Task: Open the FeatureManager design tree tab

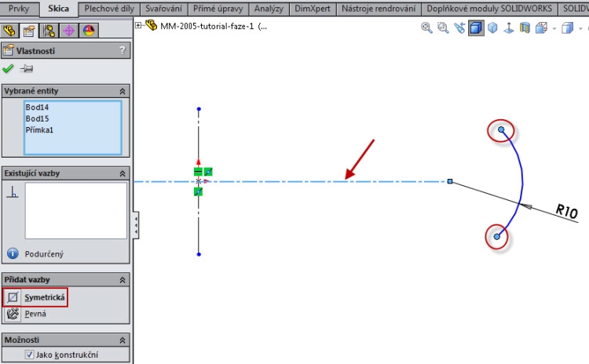Action: pos(9,31)
